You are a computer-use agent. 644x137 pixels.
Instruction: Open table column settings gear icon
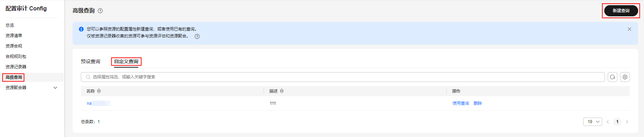625,77
